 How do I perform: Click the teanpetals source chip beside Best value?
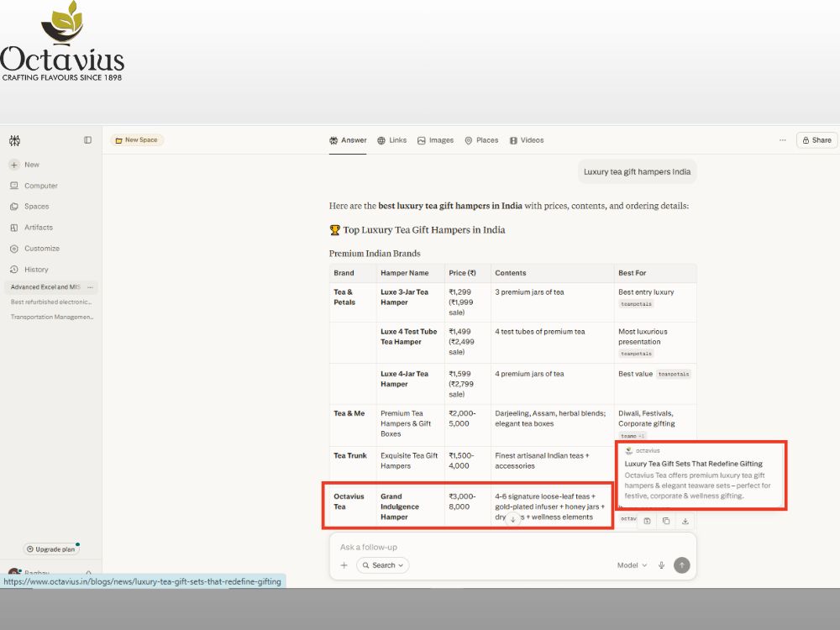[x=674, y=374]
